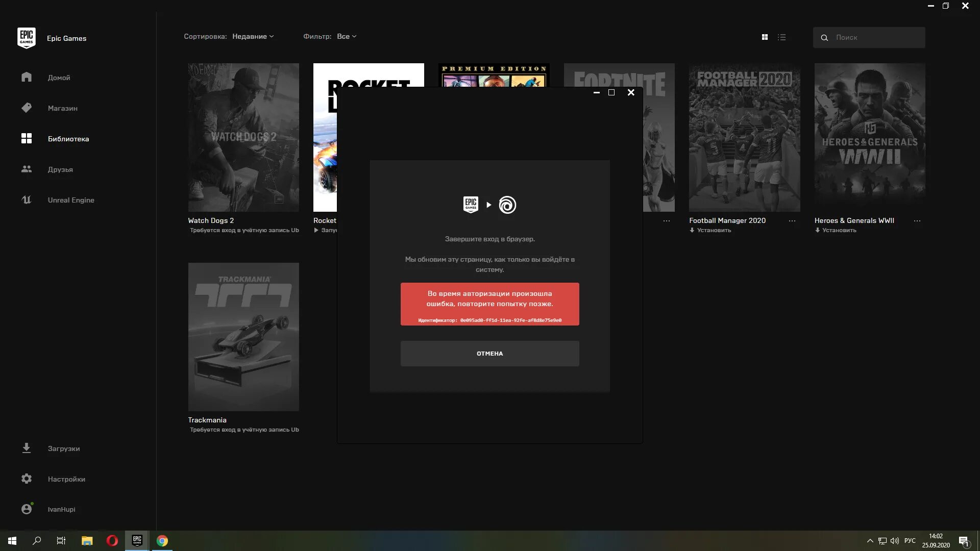This screenshot has width=980, height=551.
Task: Click the Epic Games logo in dialog
Action: coord(471,205)
